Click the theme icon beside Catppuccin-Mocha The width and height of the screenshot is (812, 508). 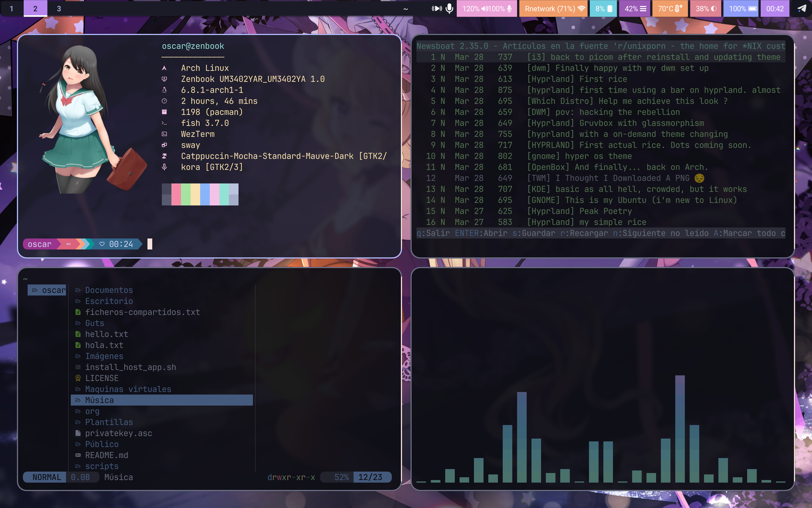click(164, 156)
